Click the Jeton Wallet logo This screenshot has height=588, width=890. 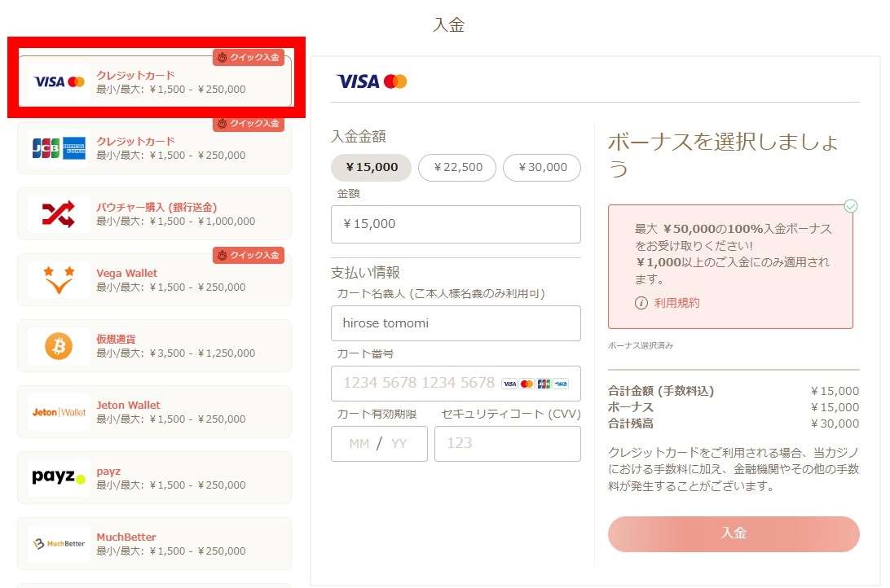click(x=59, y=412)
